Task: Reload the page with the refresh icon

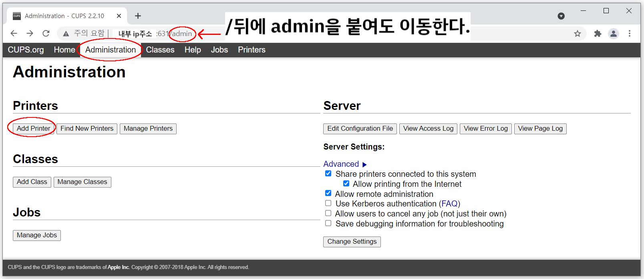Action: coord(46,33)
